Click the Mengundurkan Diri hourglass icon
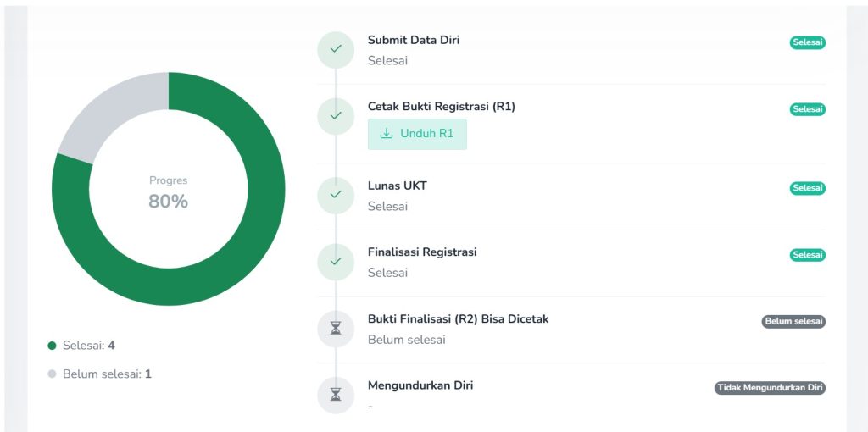The image size is (868, 432). pos(336,395)
